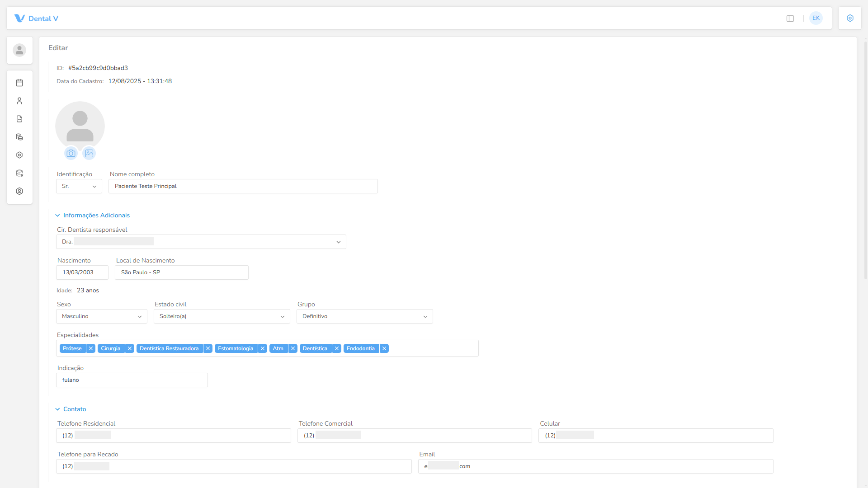
Task: Click the Nome completo input field
Action: click(x=243, y=186)
